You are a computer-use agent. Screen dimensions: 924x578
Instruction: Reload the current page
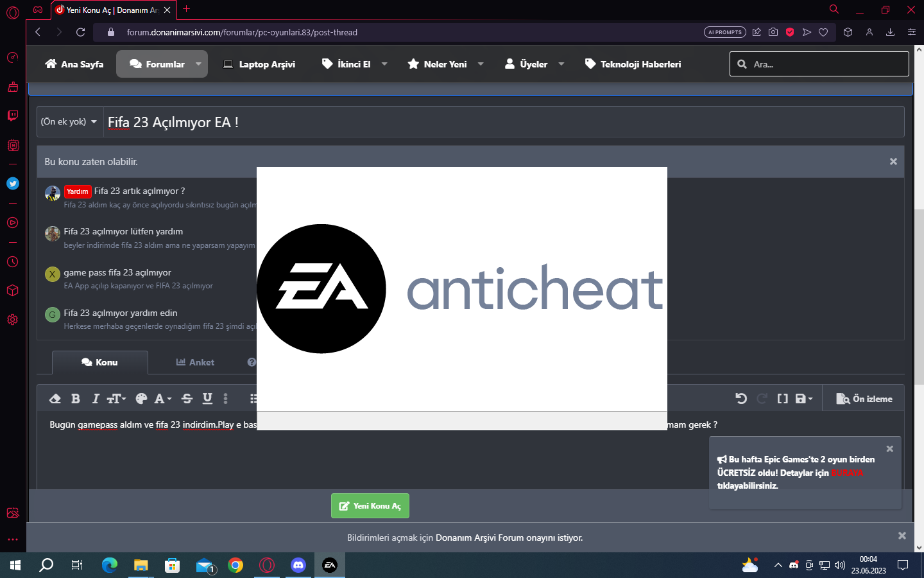[x=81, y=32]
